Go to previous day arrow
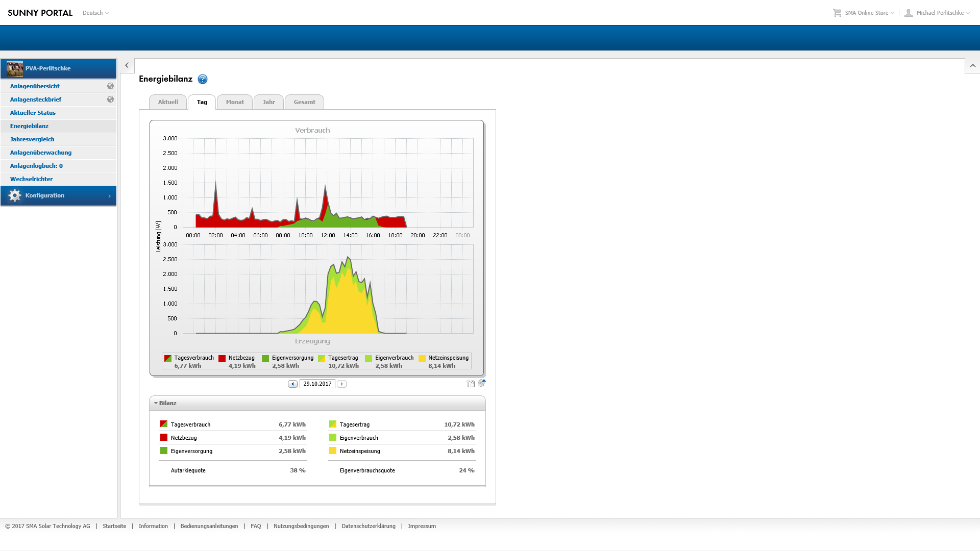980x551 pixels. (x=292, y=384)
